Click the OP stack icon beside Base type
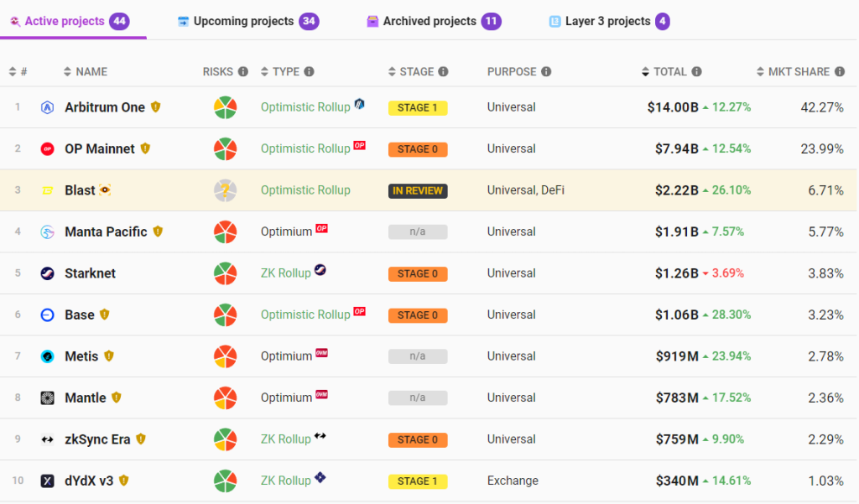Image resolution: width=859 pixels, height=504 pixels. [359, 311]
